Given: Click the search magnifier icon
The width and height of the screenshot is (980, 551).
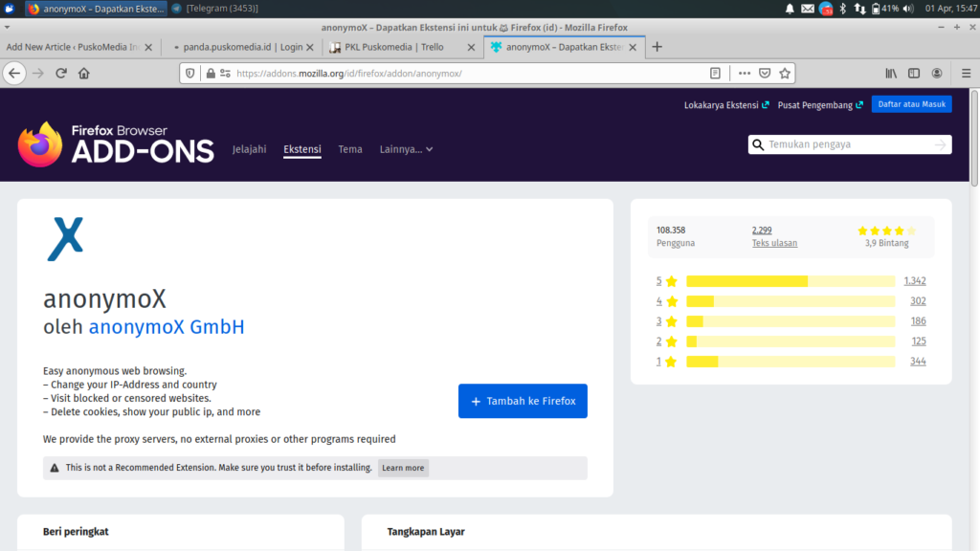Looking at the screenshot, I should [x=758, y=145].
